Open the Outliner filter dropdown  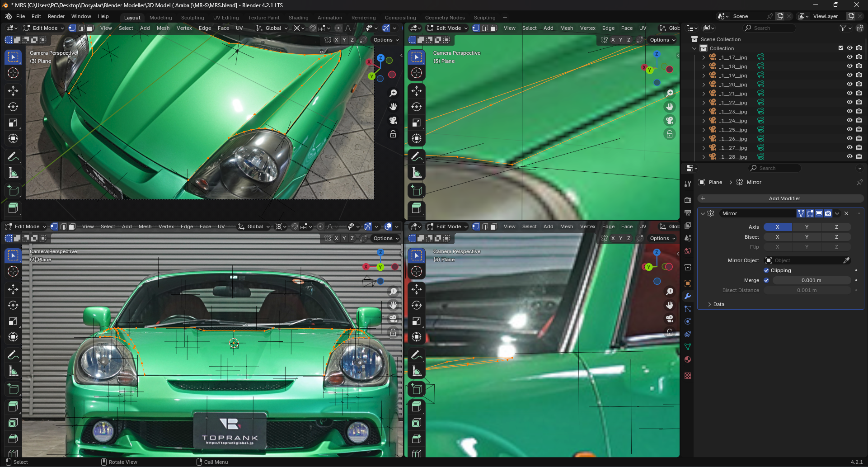point(845,28)
